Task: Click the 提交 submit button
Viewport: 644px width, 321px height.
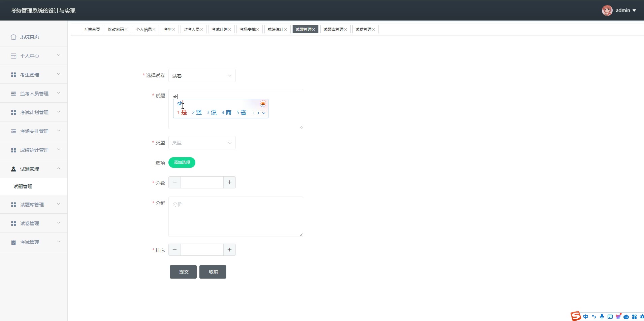Action: click(x=183, y=272)
